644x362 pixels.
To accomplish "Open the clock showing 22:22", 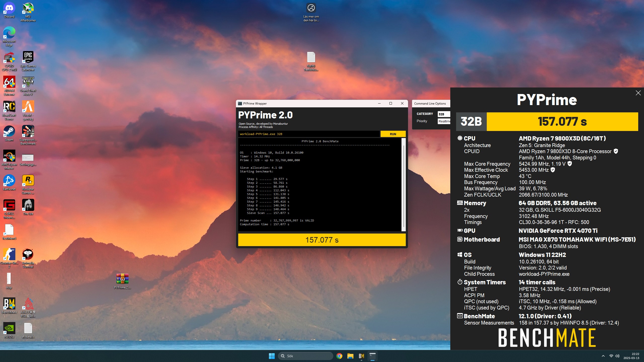I will point(631,356).
